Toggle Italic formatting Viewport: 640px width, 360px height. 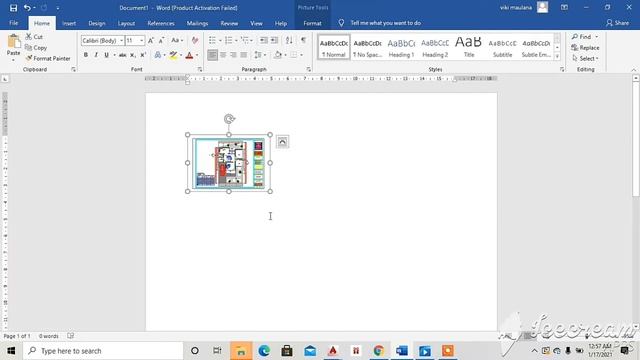(96, 55)
